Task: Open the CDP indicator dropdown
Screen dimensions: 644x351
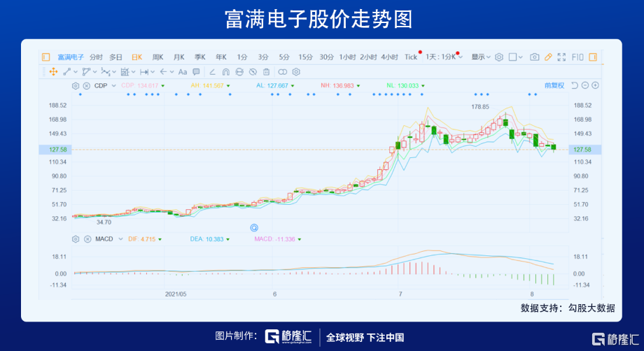Action: 114,86
